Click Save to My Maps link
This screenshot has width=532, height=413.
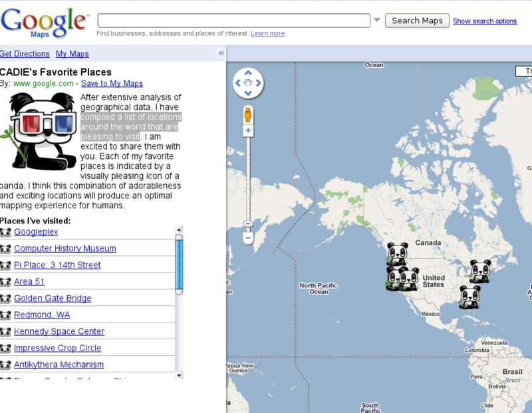[112, 83]
